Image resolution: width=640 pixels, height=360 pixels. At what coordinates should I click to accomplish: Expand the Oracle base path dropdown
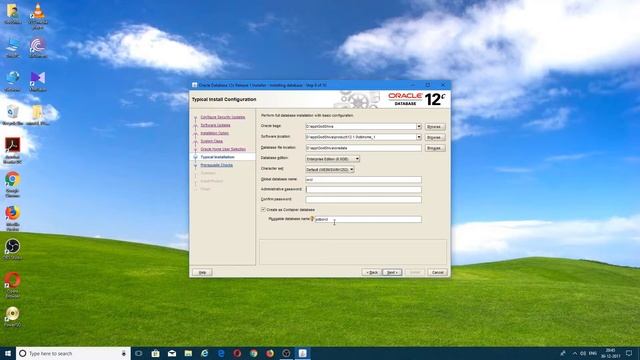click(x=418, y=127)
